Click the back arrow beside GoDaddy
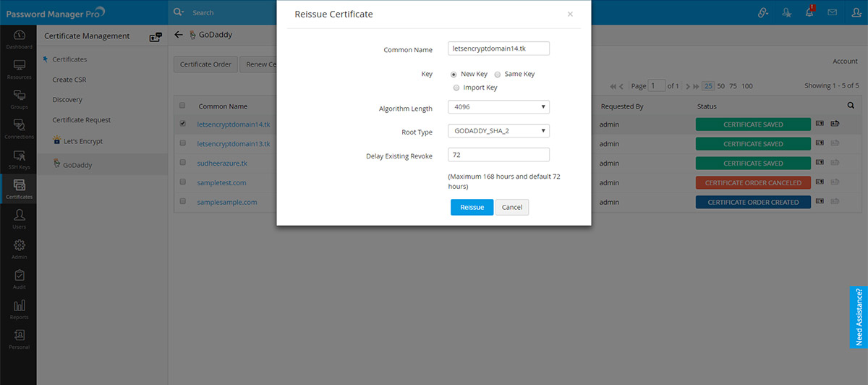The height and width of the screenshot is (385, 868). tap(179, 35)
